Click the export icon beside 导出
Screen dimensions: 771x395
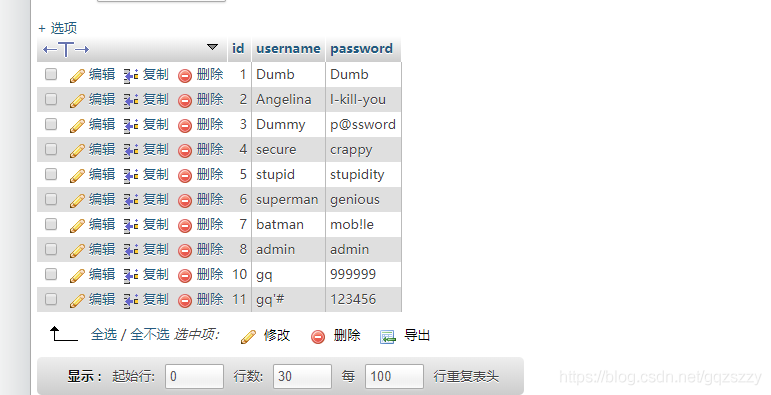388,337
